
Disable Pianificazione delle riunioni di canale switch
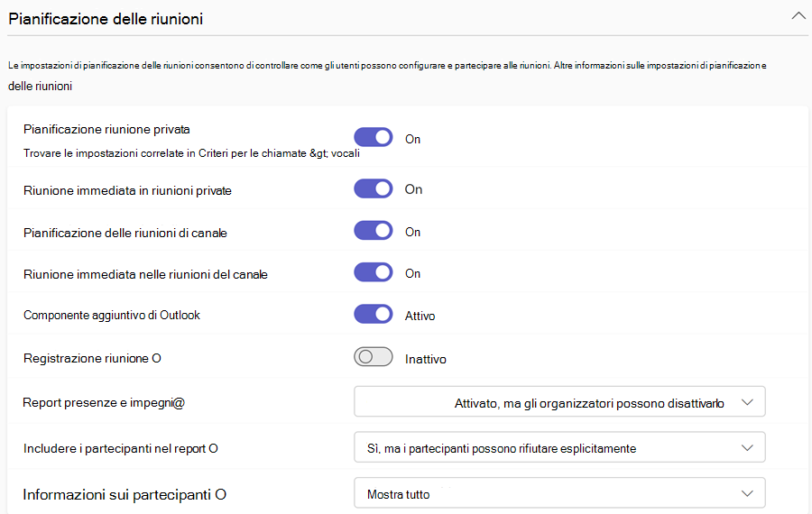coord(374,230)
